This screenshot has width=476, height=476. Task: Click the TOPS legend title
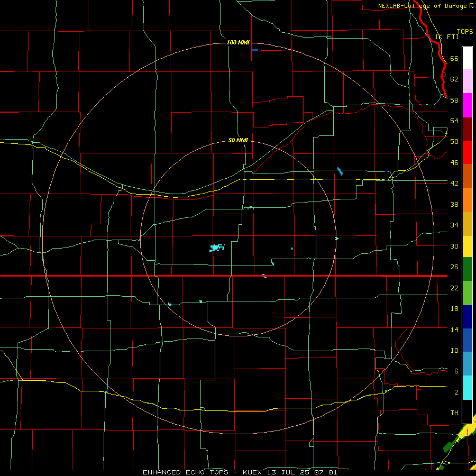(465, 31)
